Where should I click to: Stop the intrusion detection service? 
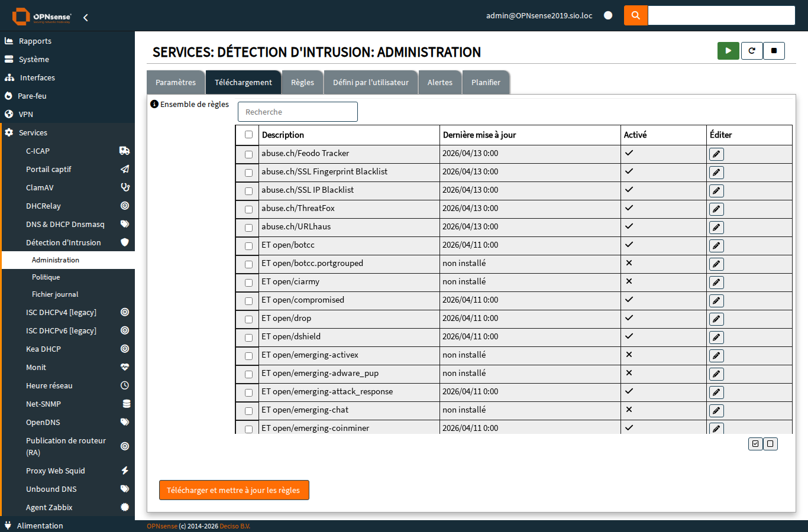(x=774, y=51)
